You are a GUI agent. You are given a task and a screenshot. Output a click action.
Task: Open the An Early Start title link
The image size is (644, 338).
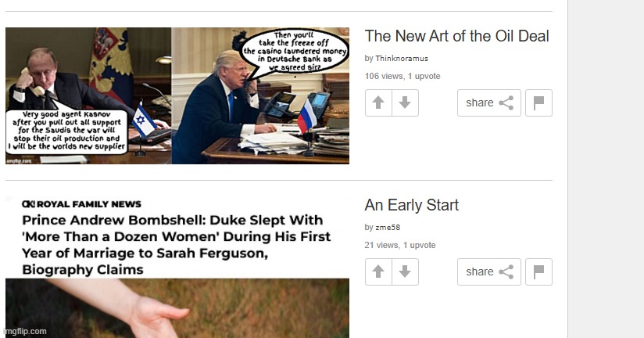tap(412, 205)
